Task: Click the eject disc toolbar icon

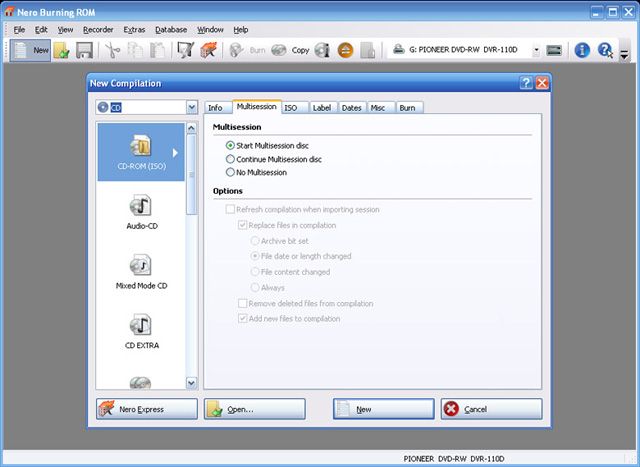Action: [x=345, y=49]
